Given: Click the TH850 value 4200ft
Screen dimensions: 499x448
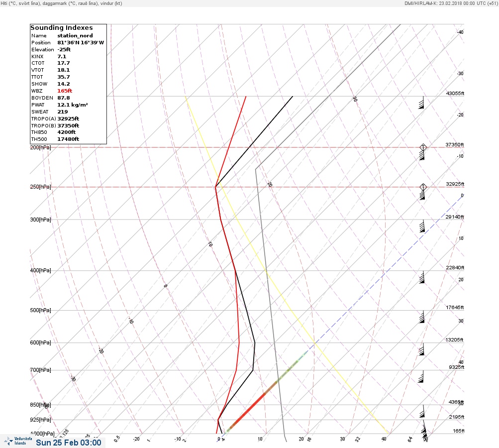Looking at the screenshot, I should coord(67,132).
